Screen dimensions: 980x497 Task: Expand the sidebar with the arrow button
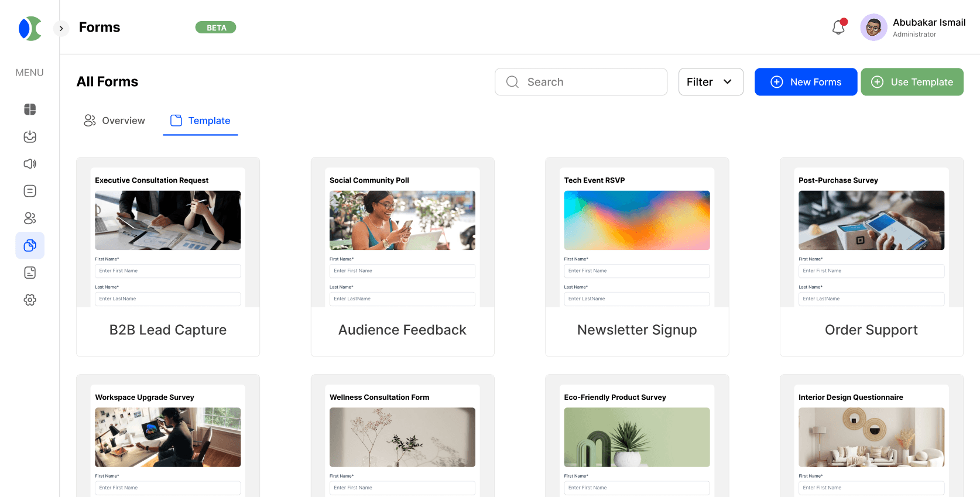(x=61, y=28)
